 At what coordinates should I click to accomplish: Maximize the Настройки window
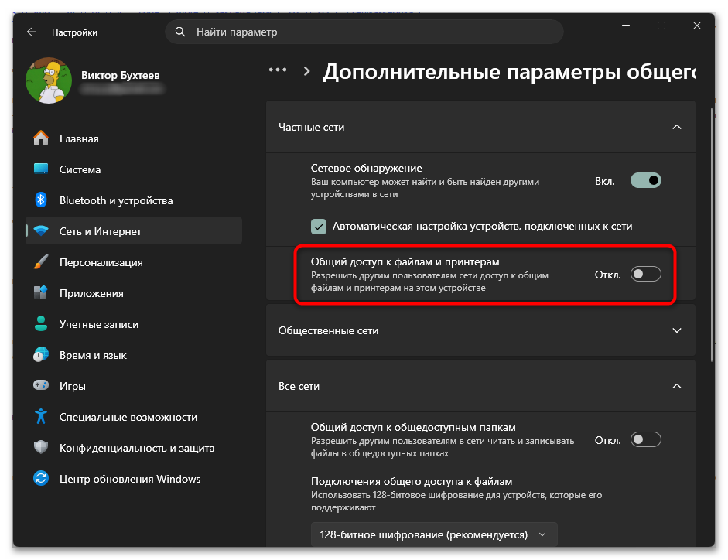point(661,26)
